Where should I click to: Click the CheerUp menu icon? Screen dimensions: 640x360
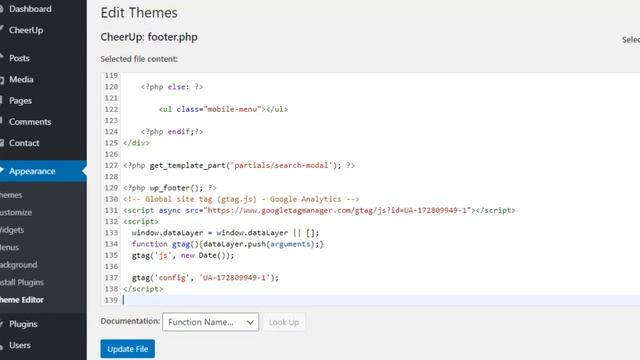(x=2, y=29)
